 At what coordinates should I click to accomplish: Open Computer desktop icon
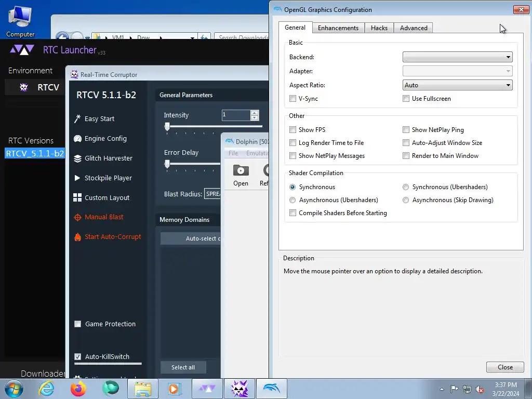(x=20, y=21)
